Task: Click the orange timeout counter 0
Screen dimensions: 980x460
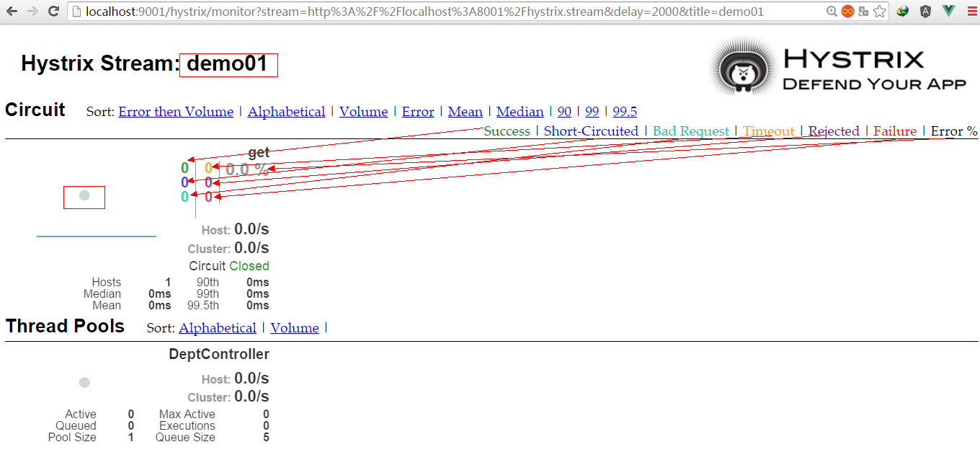Action: tap(208, 168)
